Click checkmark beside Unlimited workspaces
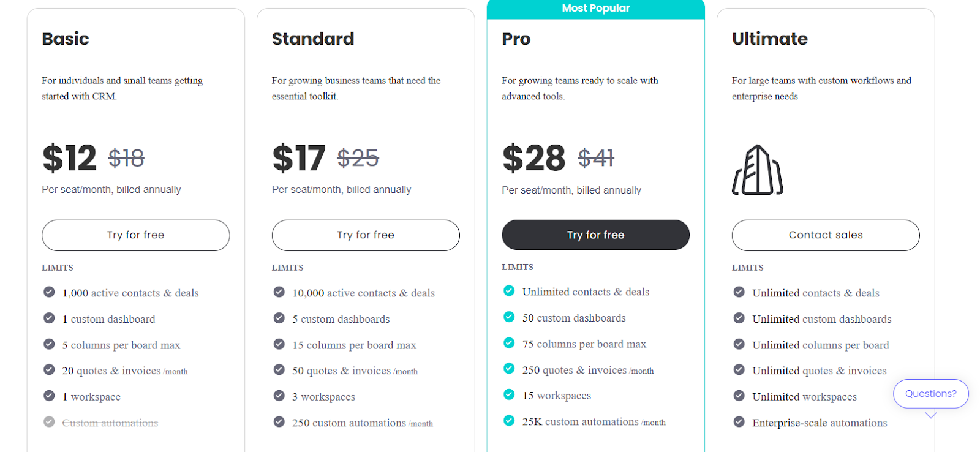 coord(739,396)
